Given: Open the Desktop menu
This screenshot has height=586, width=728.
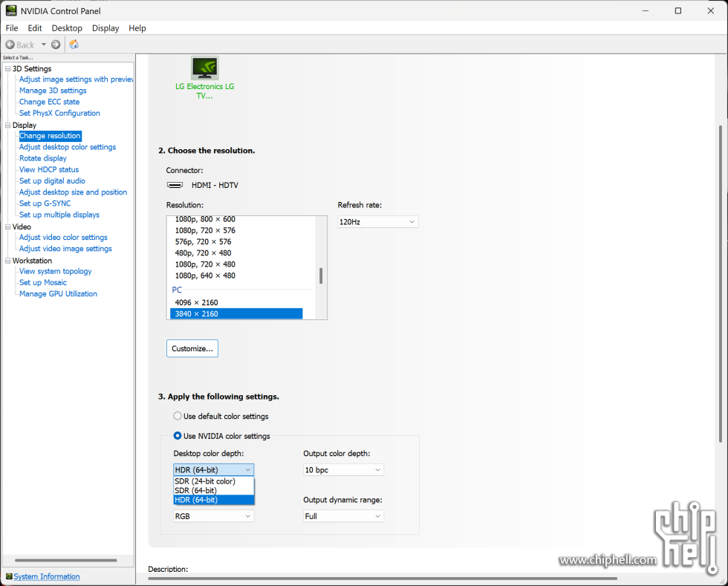Looking at the screenshot, I should pos(67,28).
